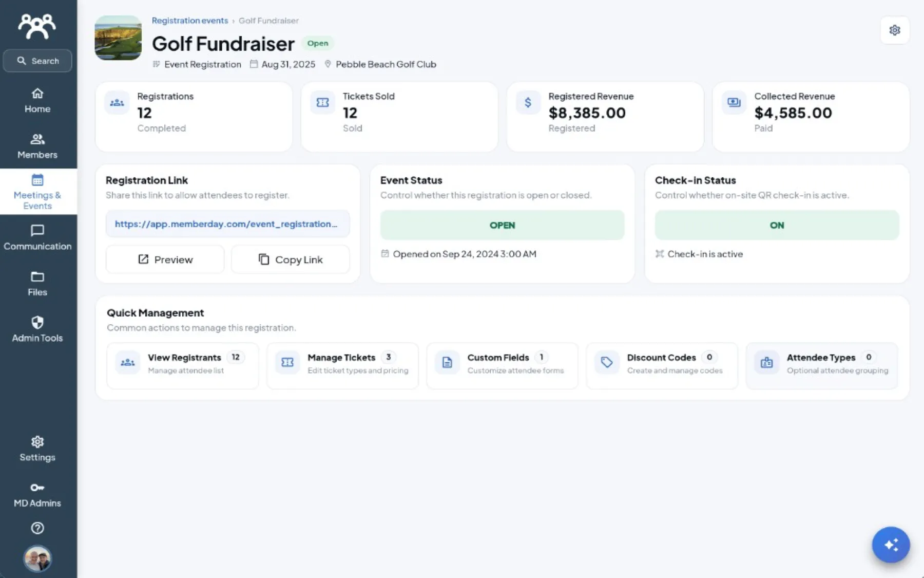
Task: Click the Opened on Sep 24, 2024 text
Action: click(465, 254)
